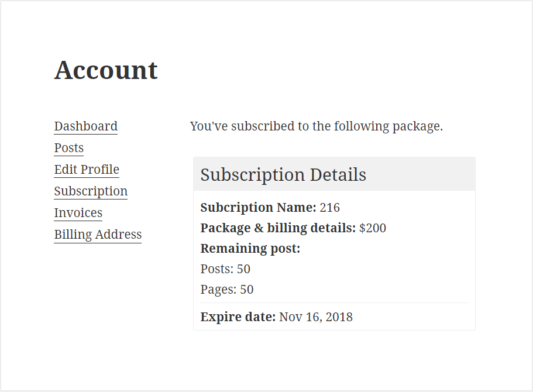Go to the Posts link
This screenshot has width=533, height=392.
(x=68, y=148)
